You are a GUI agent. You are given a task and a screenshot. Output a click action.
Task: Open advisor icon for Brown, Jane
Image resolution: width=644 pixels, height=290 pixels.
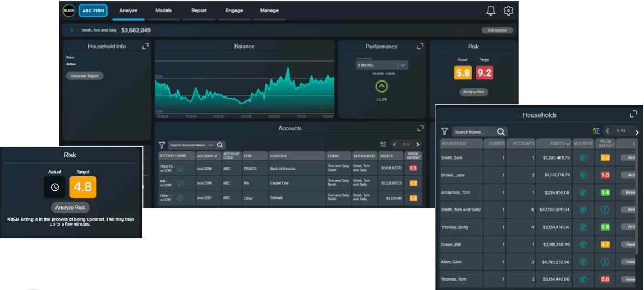(x=583, y=175)
